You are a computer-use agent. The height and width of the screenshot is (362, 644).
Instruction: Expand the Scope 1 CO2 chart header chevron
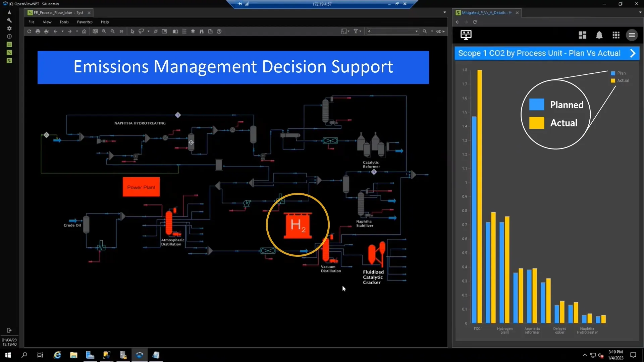[633, 53]
